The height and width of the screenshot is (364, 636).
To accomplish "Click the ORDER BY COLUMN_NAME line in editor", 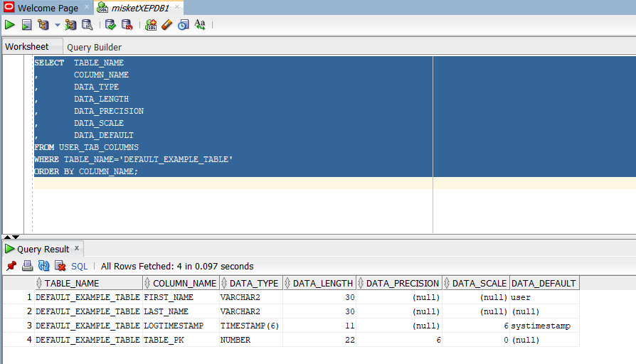I will click(x=86, y=171).
